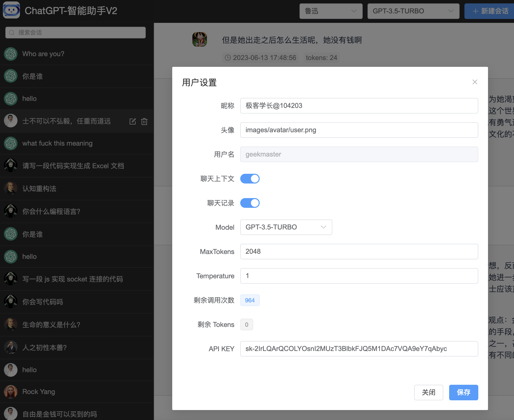Click the anonymous mask avatar on 你会写代码吗
This screenshot has width=514, height=420.
pyautogui.click(x=11, y=301)
